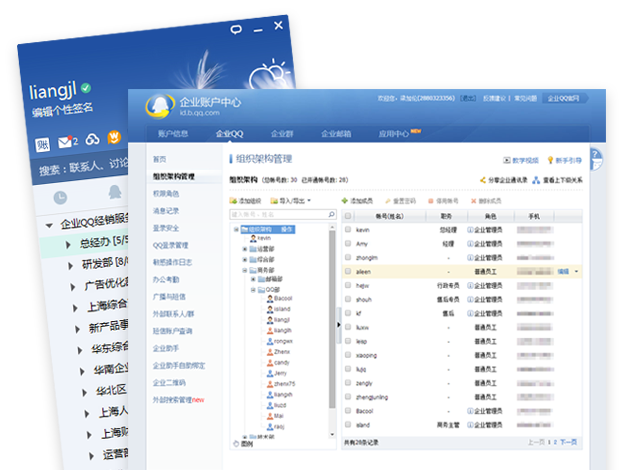
Task: Click the 重置密码 pencil icon
Action: [x=387, y=201]
